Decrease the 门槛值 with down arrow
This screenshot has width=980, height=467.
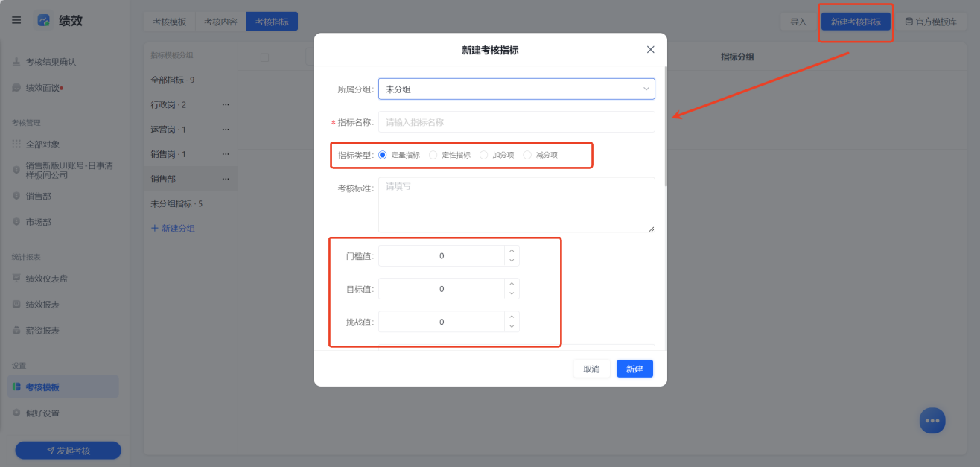coord(512,261)
